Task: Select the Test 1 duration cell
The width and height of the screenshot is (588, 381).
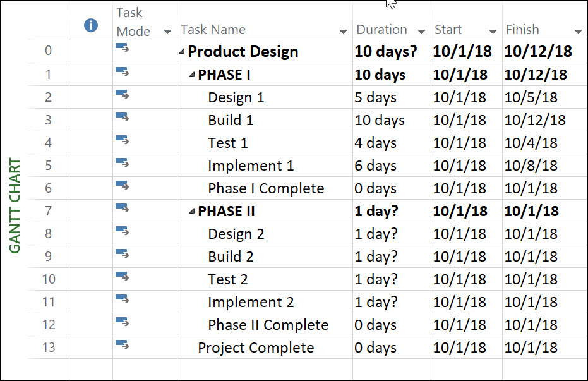Action: click(392, 143)
